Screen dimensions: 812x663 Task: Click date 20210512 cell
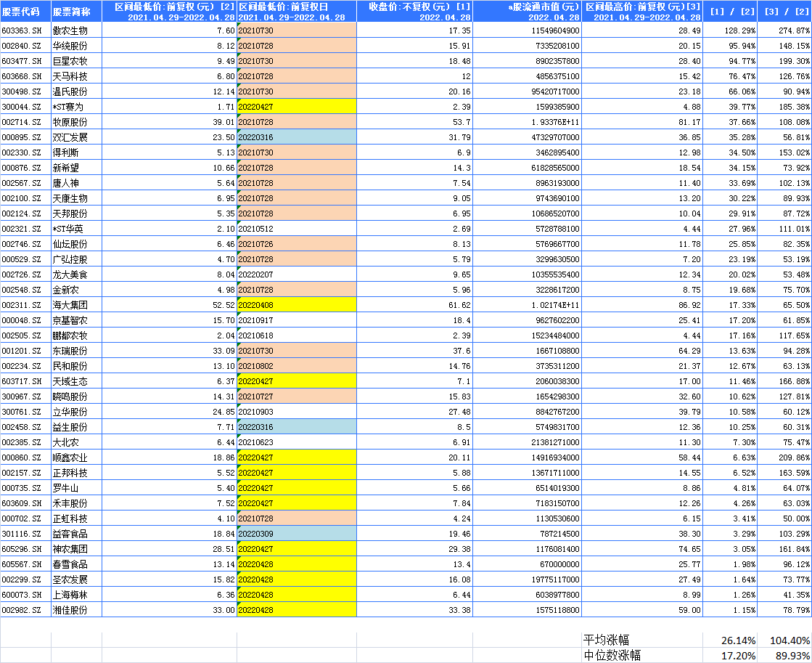[x=297, y=229]
